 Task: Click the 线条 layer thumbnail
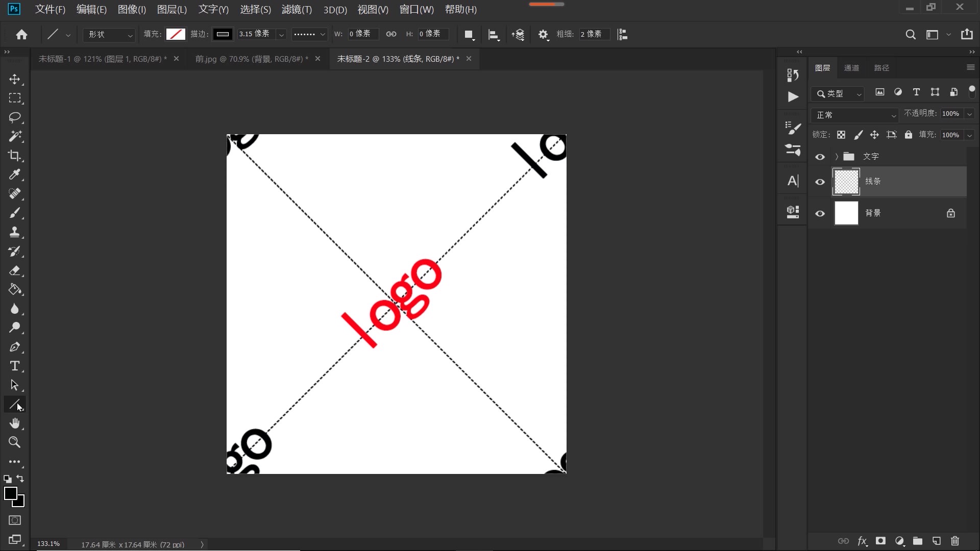[x=846, y=182]
